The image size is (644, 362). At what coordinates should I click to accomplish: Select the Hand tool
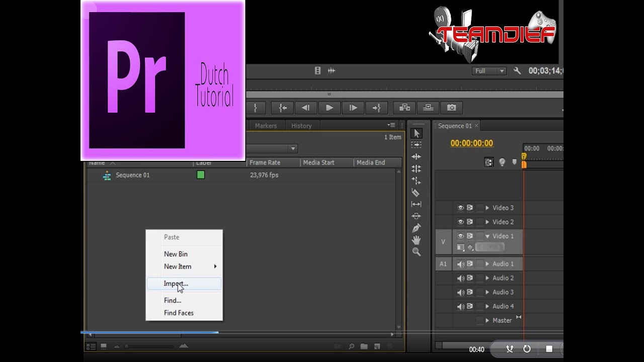click(416, 240)
